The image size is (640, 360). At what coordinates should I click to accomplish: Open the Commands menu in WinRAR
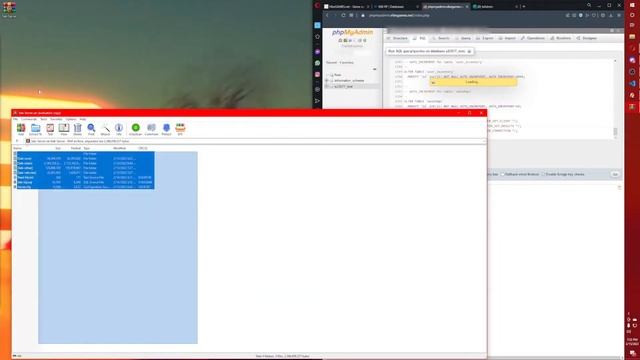point(29,119)
